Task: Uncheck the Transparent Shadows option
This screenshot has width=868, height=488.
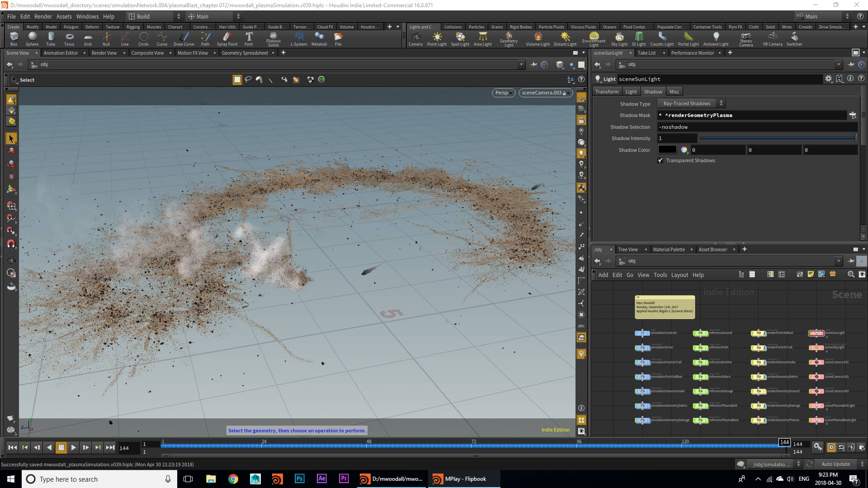Action: point(660,160)
